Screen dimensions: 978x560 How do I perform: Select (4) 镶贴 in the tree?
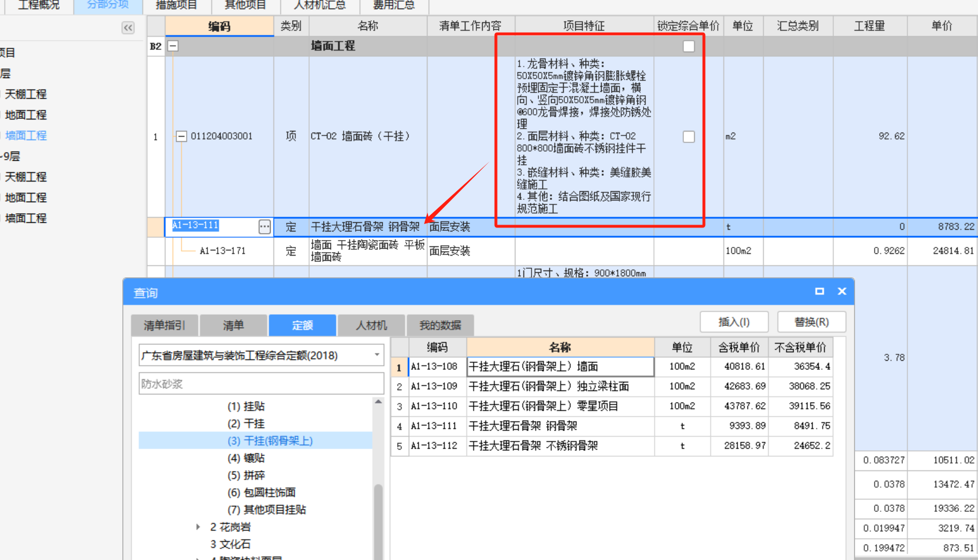tap(246, 458)
